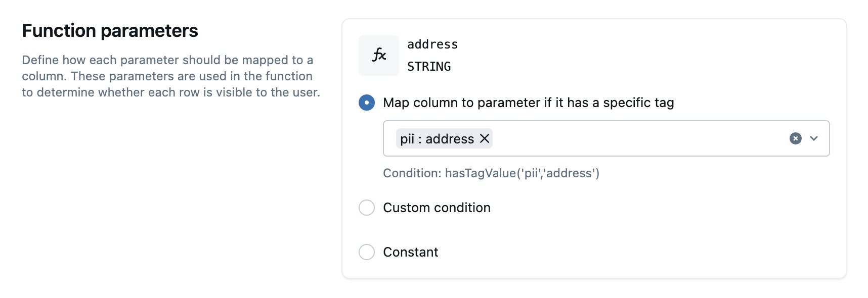
Task: Click the STRING data type label
Action: click(428, 67)
